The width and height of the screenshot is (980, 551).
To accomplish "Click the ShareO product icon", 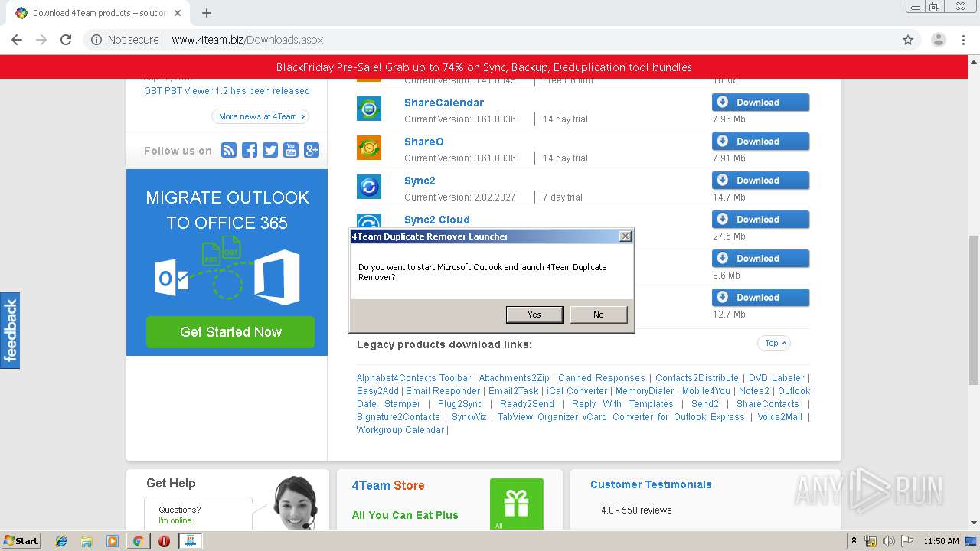I will click(369, 148).
